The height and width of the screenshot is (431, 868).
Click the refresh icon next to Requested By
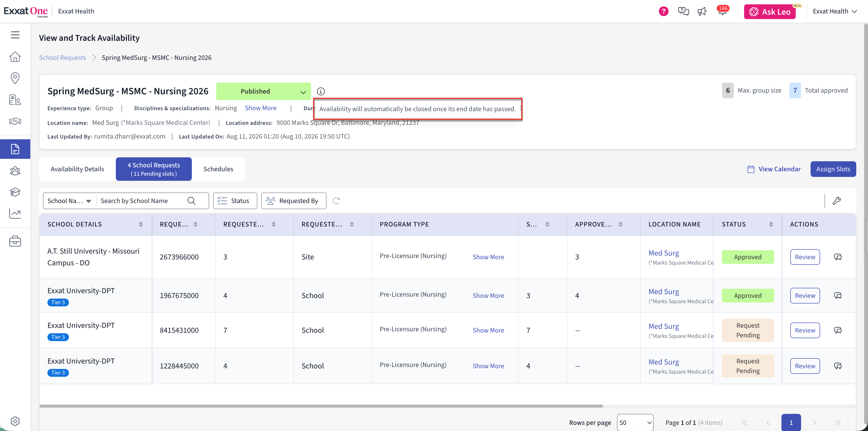tap(336, 201)
